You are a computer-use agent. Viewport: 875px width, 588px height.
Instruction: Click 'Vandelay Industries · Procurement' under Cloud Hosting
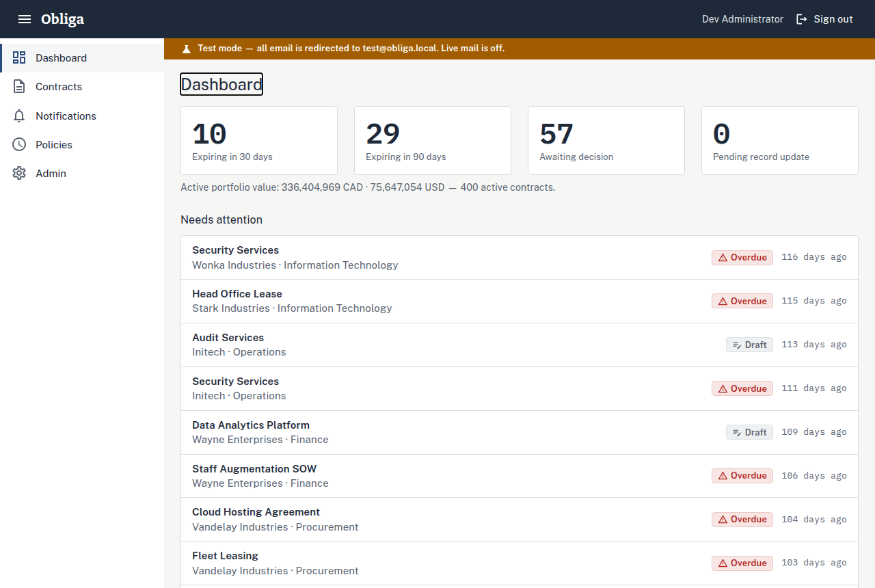tap(275, 527)
